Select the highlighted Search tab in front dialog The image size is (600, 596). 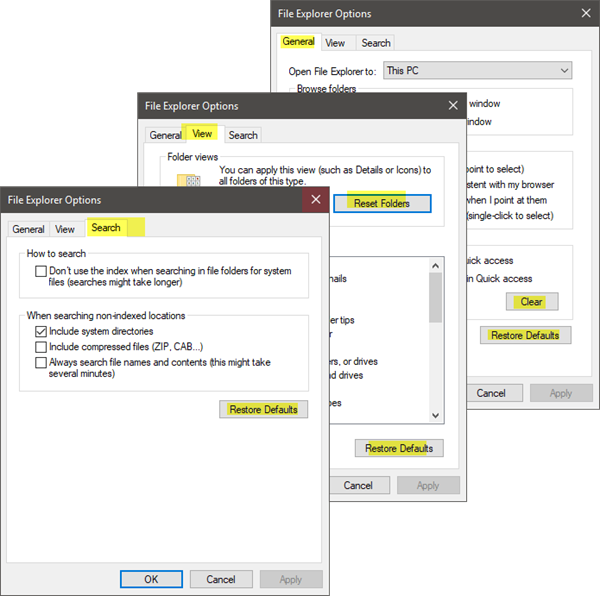[106, 228]
